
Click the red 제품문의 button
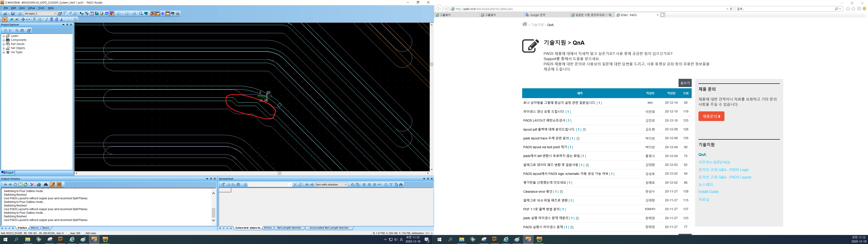pos(711,116)
